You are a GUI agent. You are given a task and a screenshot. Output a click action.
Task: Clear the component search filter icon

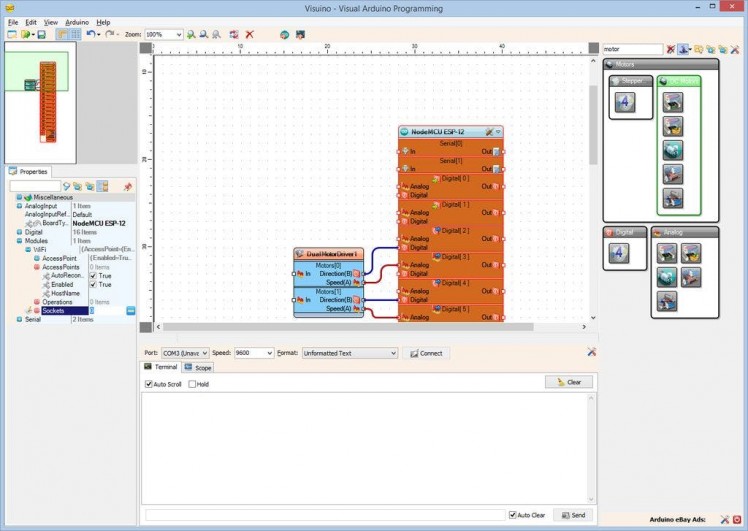(x=671, y=48)
